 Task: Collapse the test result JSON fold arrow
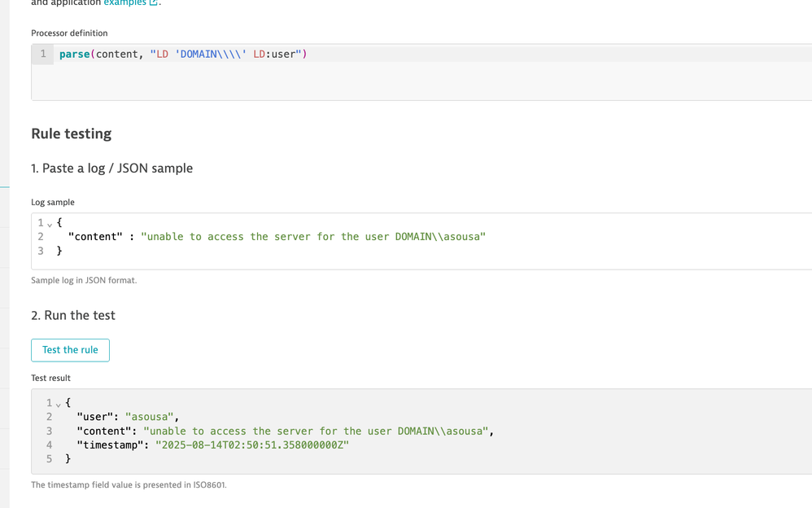click(59, 404)
